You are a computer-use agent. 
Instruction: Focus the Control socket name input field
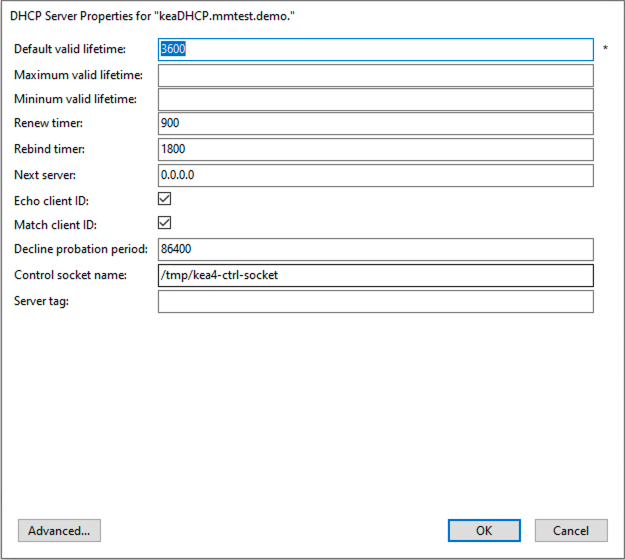(375, 275)
